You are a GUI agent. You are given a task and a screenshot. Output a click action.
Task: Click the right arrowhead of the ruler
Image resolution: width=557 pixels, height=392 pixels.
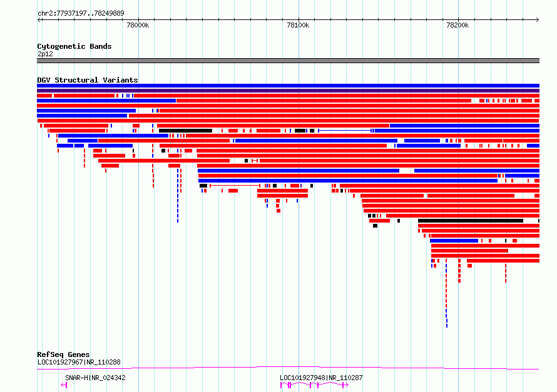coord(538,19)
